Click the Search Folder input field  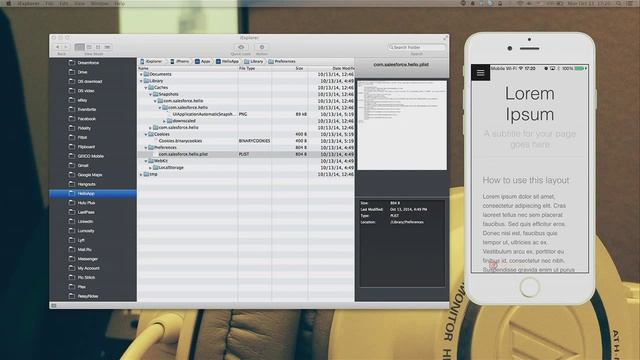click(x=417, y=47)
